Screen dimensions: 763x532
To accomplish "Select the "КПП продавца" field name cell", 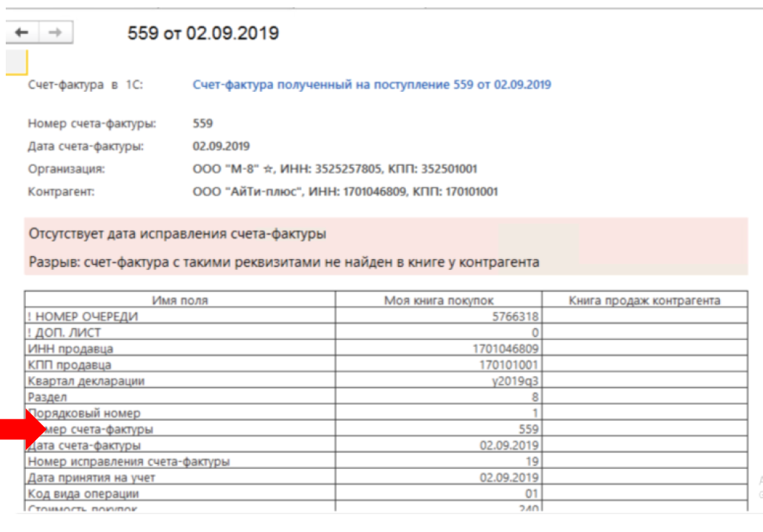I will point(180,364).
